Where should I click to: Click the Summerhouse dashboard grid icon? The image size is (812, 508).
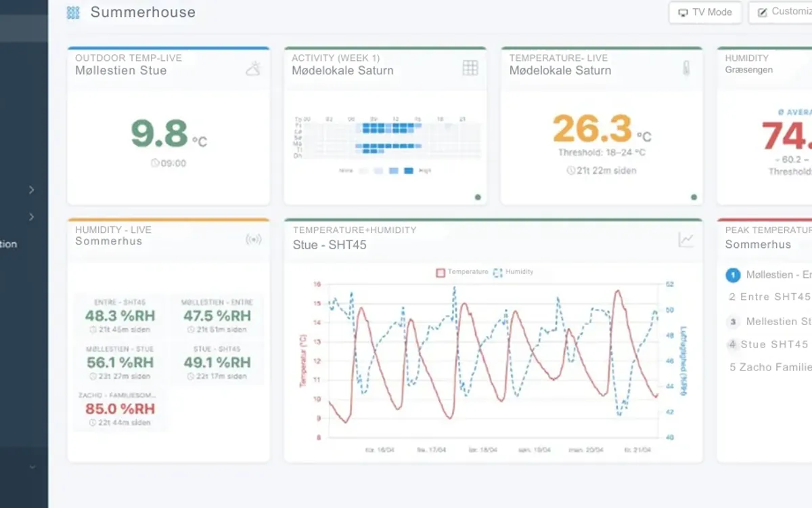pos(73,13)
